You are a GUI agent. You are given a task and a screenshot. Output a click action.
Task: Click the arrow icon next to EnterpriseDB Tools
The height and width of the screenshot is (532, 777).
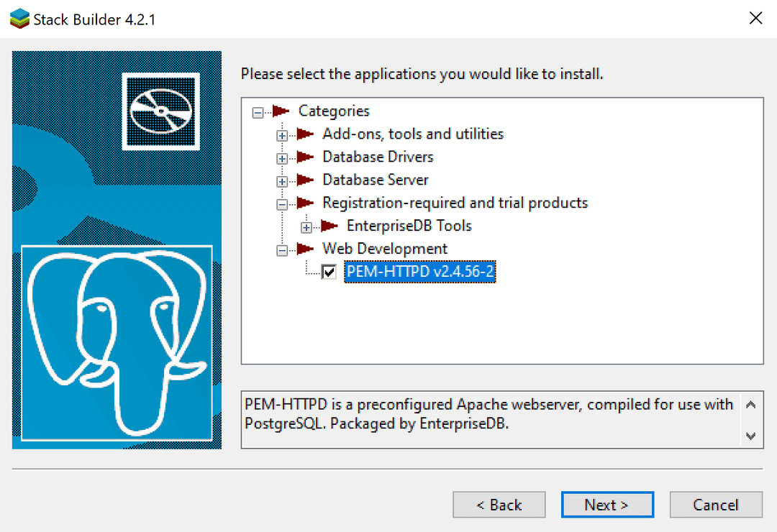pyautogui.click(x=329, y=226)
